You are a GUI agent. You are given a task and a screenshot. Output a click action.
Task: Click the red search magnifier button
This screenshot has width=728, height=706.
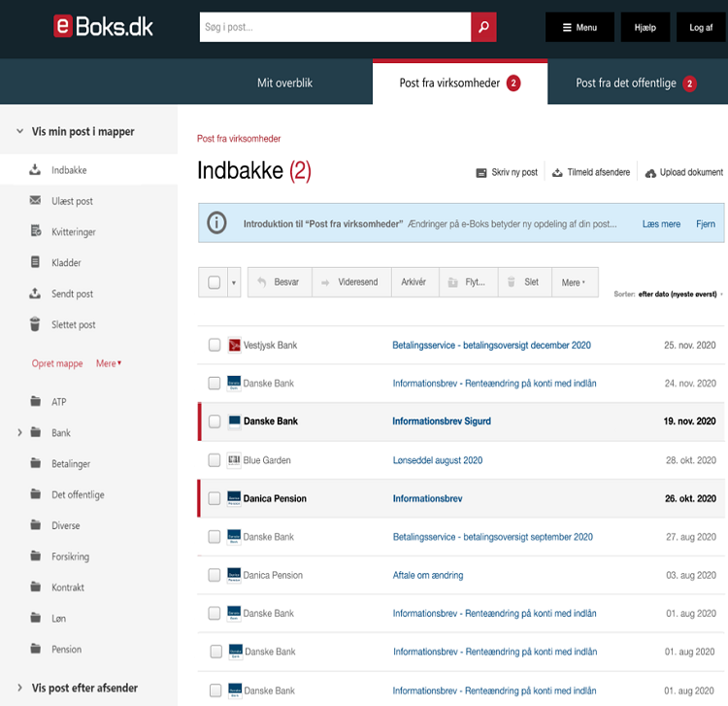pyautogui.click(x=483, y=27)
